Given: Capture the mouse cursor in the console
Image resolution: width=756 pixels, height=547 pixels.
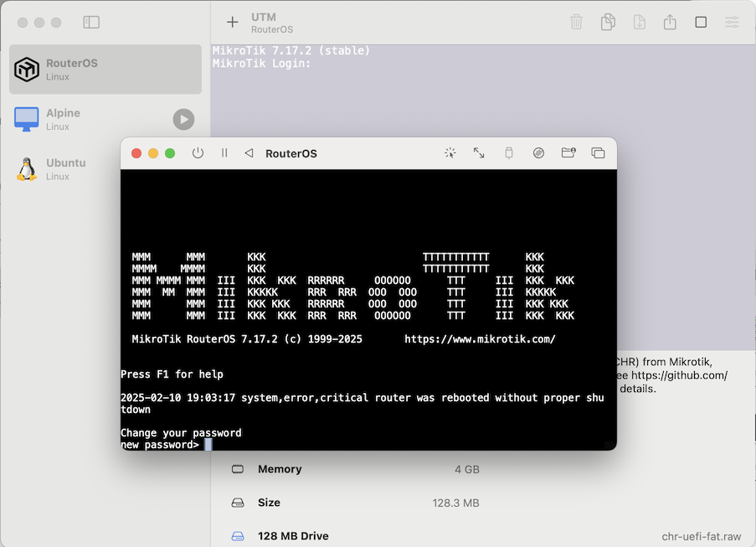Looking at the screenshot, I should click(450, 153).
